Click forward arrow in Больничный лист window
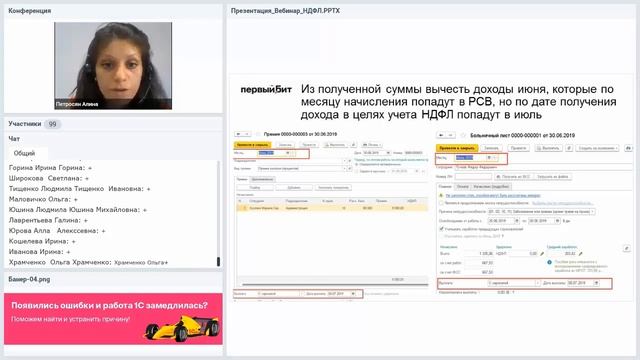 [450, 135]
